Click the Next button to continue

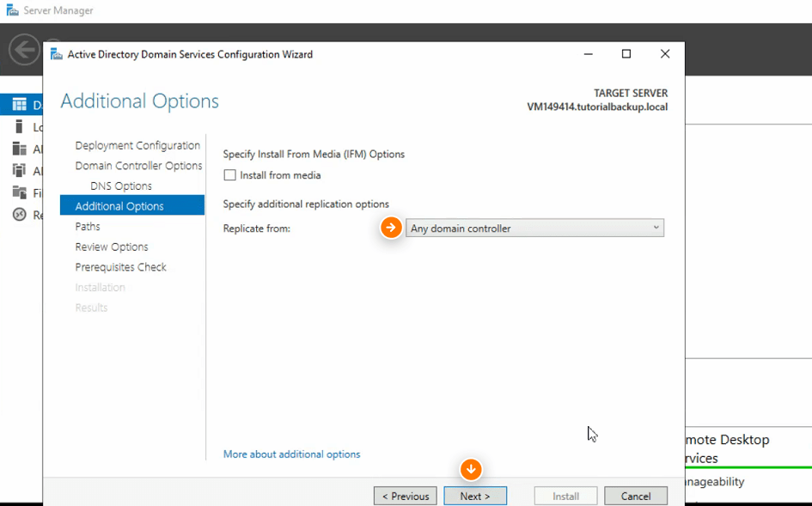(x=475, y=496)
